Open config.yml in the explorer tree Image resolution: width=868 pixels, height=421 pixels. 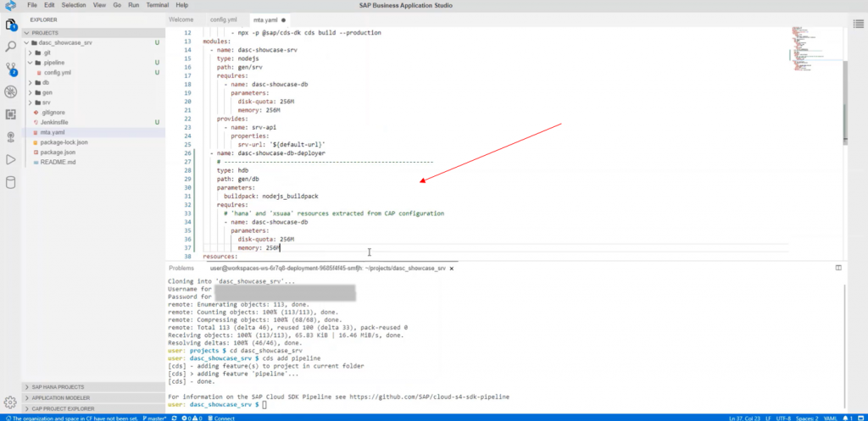click(x=93, y=73)
